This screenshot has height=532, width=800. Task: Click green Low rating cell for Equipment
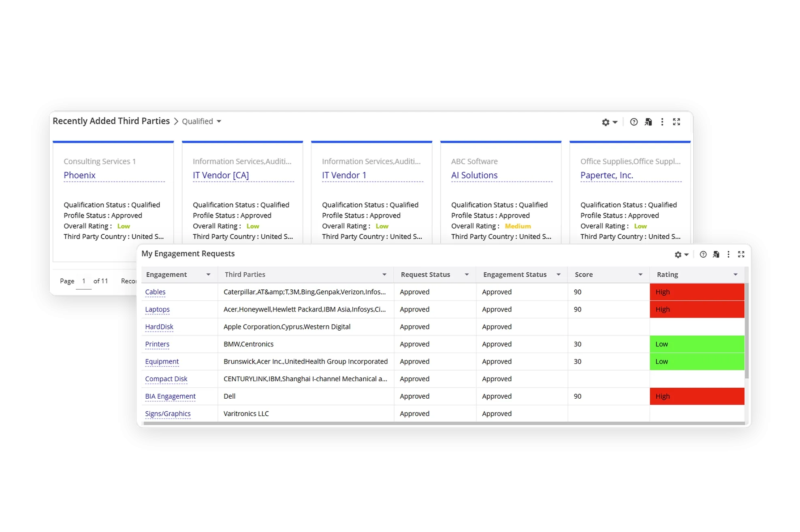[x=697, y=361]
